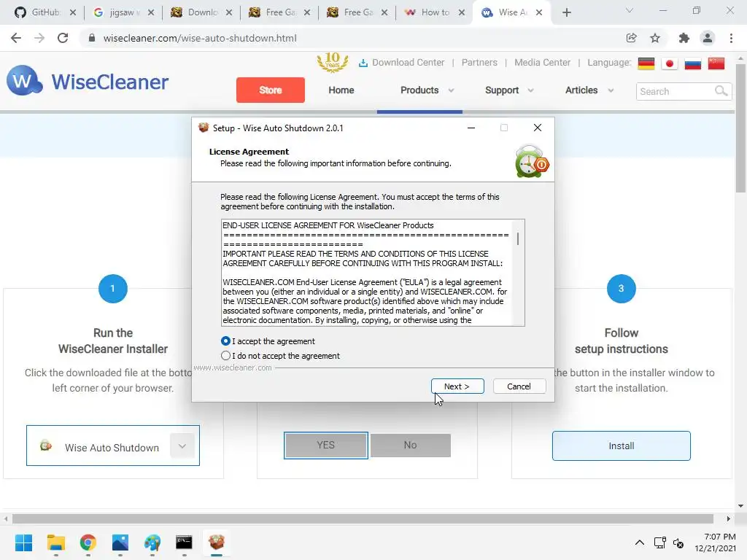747x560 pixels.
Task: Open the Partners link
Action: pos(479,63)
